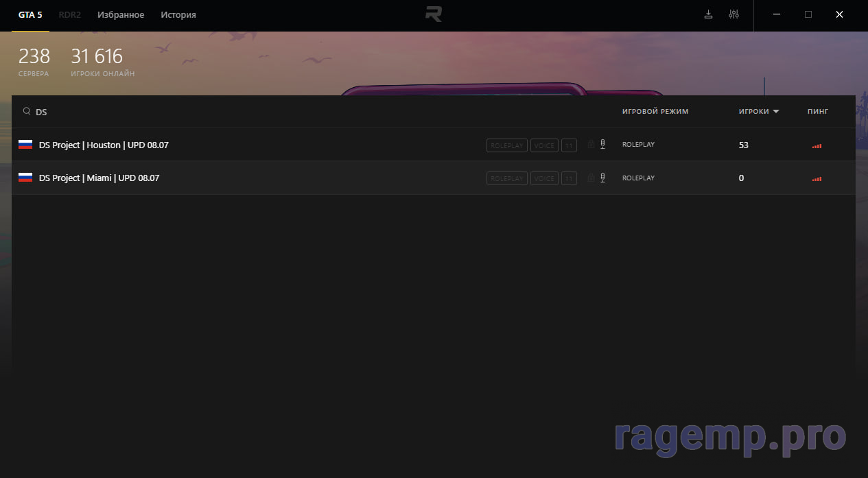Click the microphone icon on the Houston row
This screenshot has width=868, height=478.
tap(602, 145)
